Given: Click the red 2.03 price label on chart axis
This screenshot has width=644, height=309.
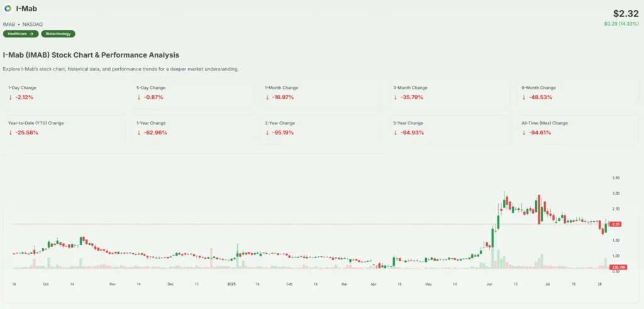Looking at the screenshot, I should point(616,224).
